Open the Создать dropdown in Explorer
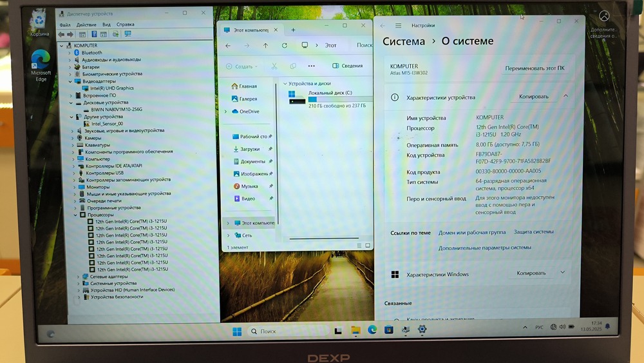This screenshot has width=644, height=363. (x=242, y=66)
